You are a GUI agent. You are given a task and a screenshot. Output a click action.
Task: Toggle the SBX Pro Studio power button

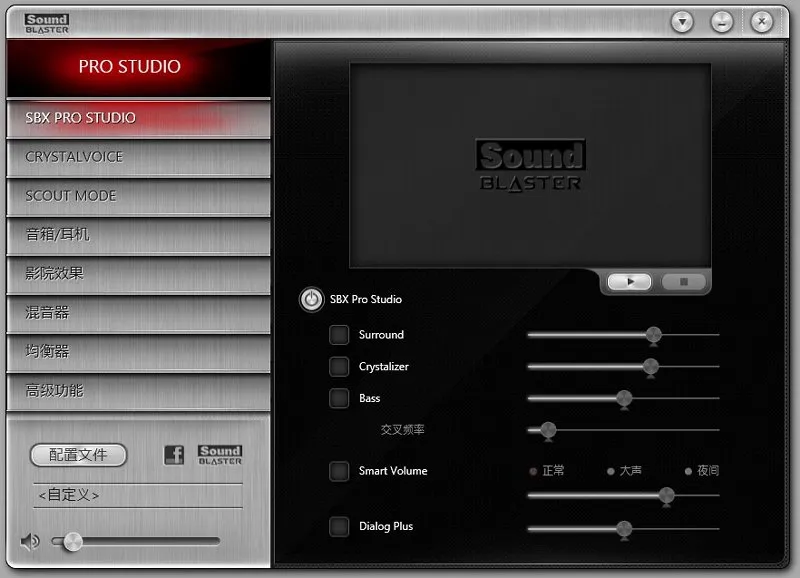[x=311, y=299]
